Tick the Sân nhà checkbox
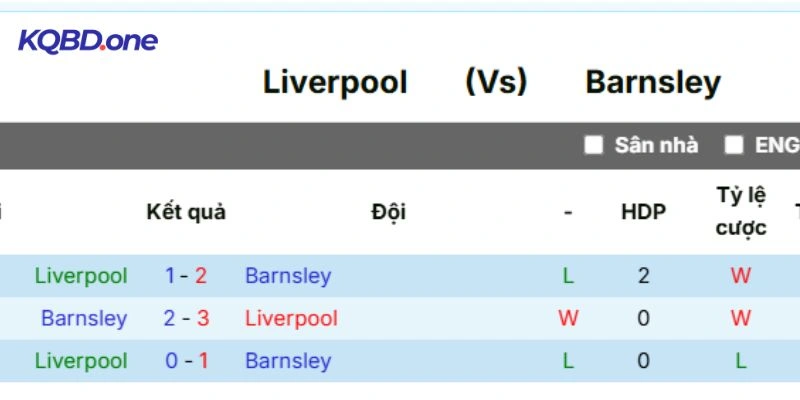Image resolution: width=800 pixels, height=400 pixels. tap(594, 145)
